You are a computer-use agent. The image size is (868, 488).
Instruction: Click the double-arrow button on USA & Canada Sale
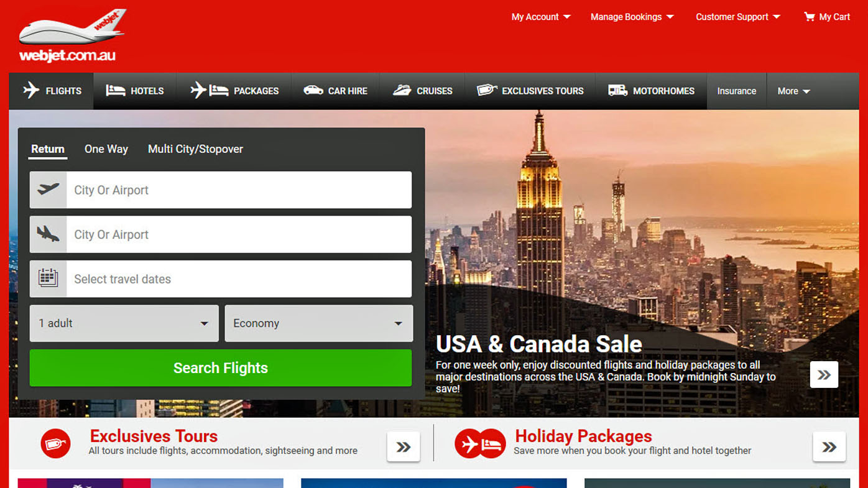coord(824,374)
